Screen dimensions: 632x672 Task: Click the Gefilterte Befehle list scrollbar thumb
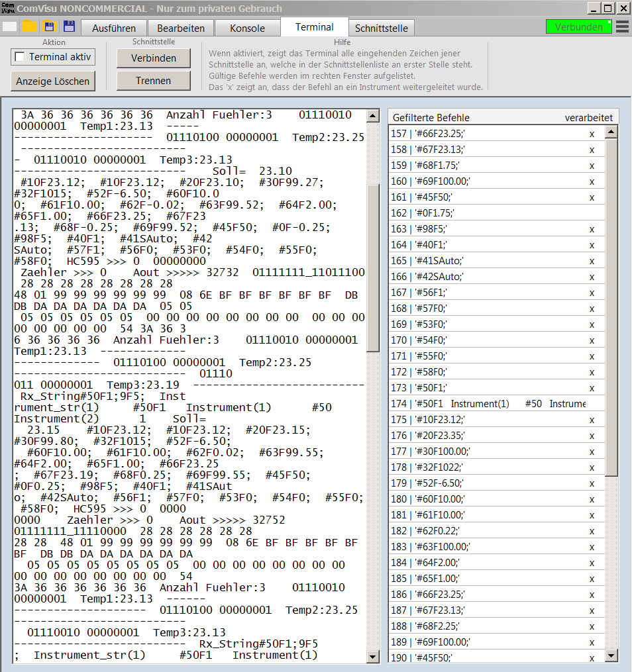[611, 307]
